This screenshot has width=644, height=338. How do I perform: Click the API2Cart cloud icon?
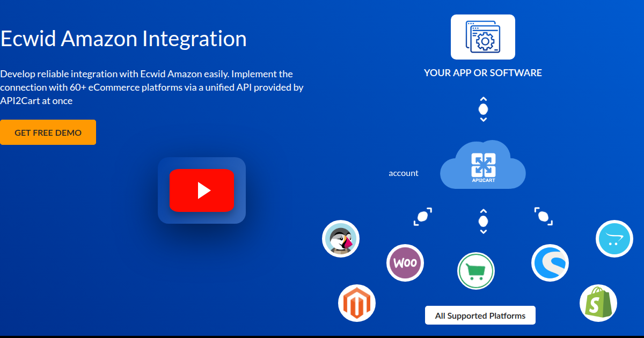483,165
